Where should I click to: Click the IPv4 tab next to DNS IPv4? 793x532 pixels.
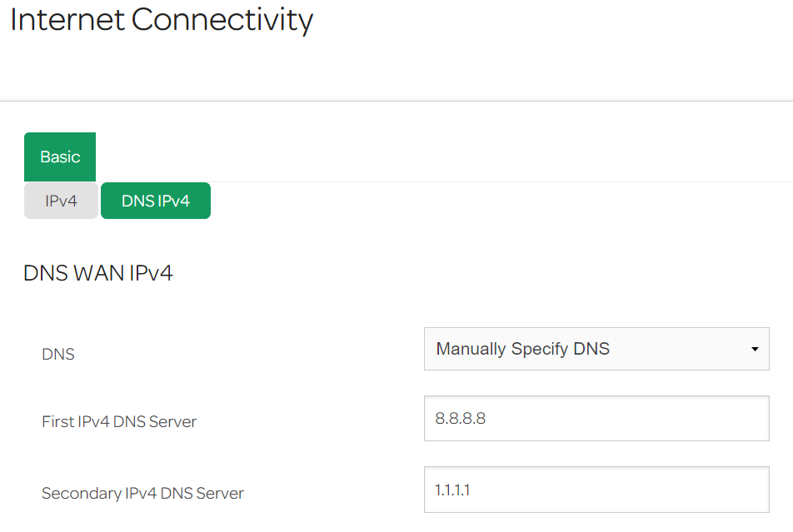coord(60,200)
